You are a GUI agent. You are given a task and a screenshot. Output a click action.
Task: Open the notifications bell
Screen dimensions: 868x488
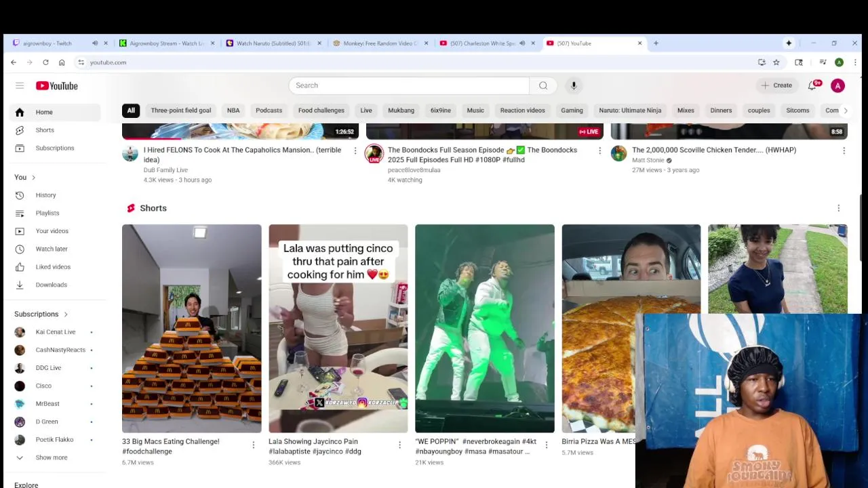812,85
